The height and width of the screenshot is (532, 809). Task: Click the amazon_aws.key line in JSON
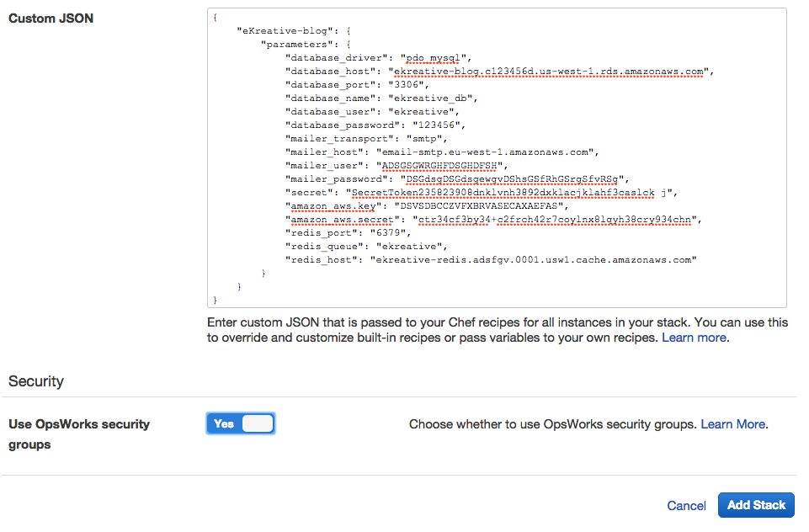428,206
